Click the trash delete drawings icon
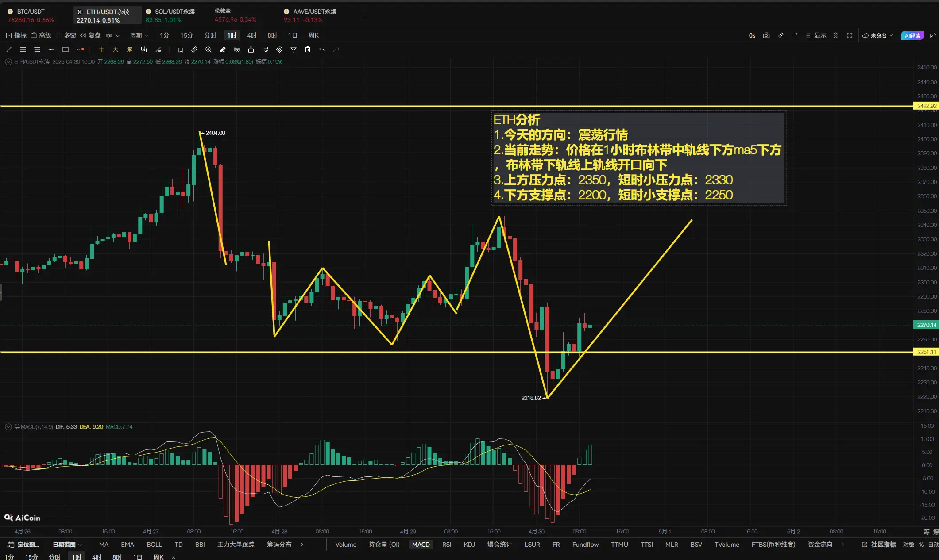Viewport: 939px width, 560px height. 308,50
